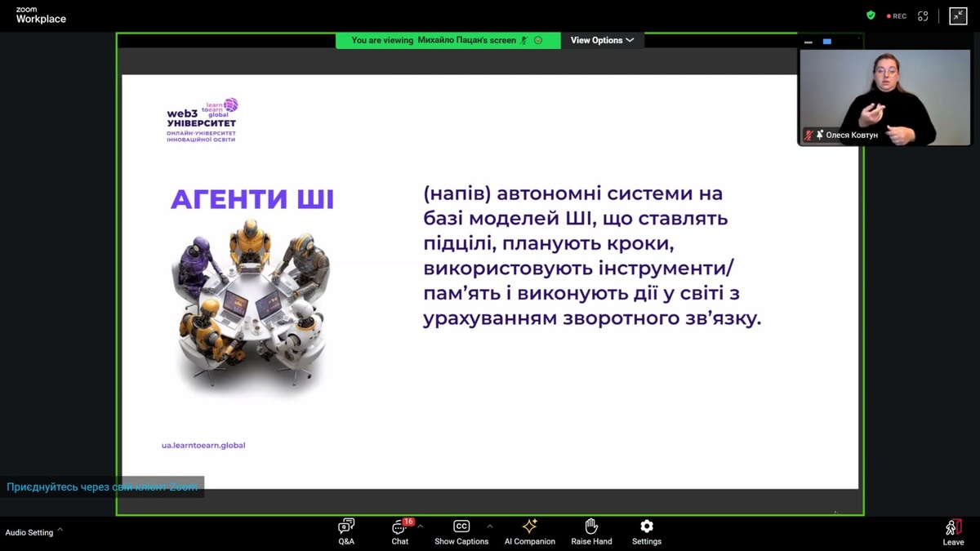Select Олеся Ковтун's video thumbnail
Image resolution: width=980 pixels, height=551 pixels.
point(884,96)
